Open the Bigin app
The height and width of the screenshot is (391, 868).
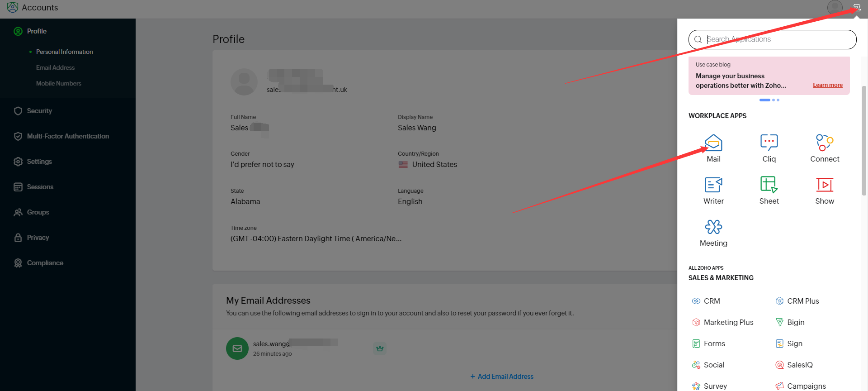click(790, 322)
